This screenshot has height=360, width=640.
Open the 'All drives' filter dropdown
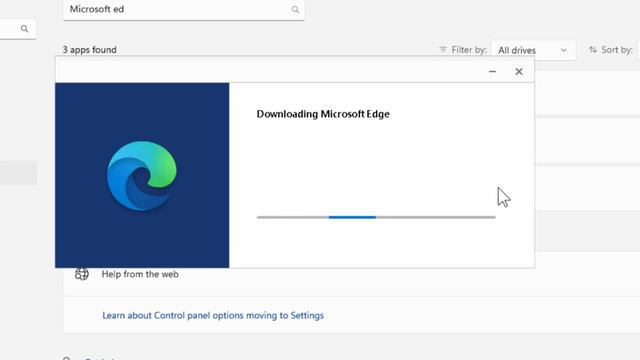point(533,50)
